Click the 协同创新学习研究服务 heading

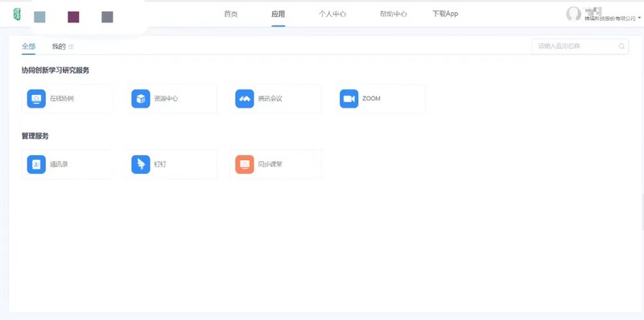(x=56, y=71)
